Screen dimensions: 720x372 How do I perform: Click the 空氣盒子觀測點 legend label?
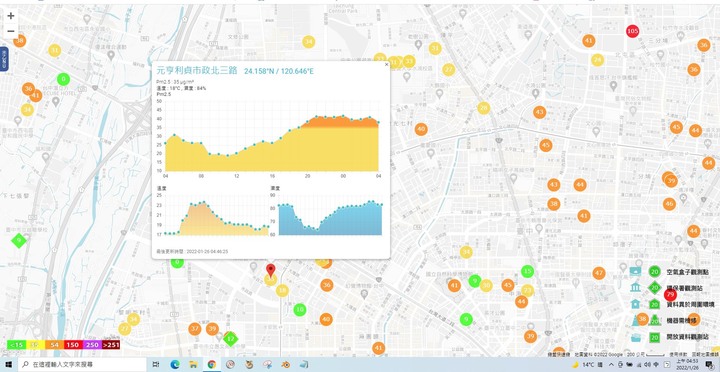click(x=687, y=272)
